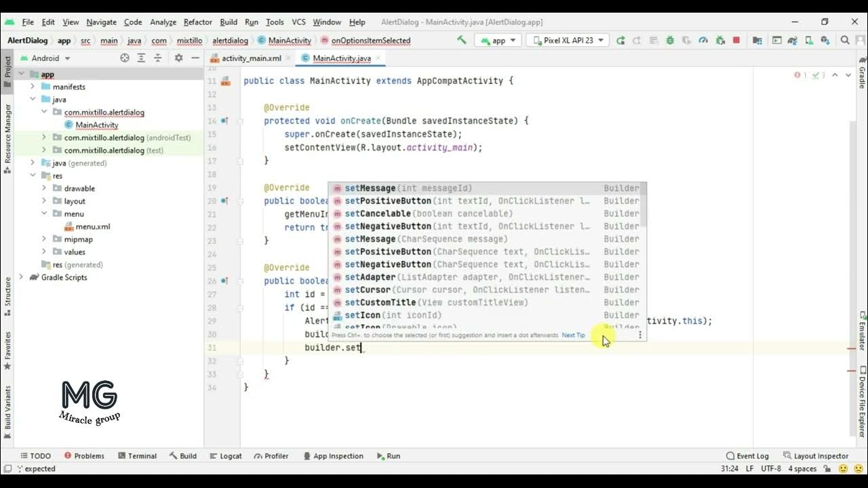Click Attach Debugger to Android Process icon
This screenshot has height=488, width=868.
click(x=720, y=40)
